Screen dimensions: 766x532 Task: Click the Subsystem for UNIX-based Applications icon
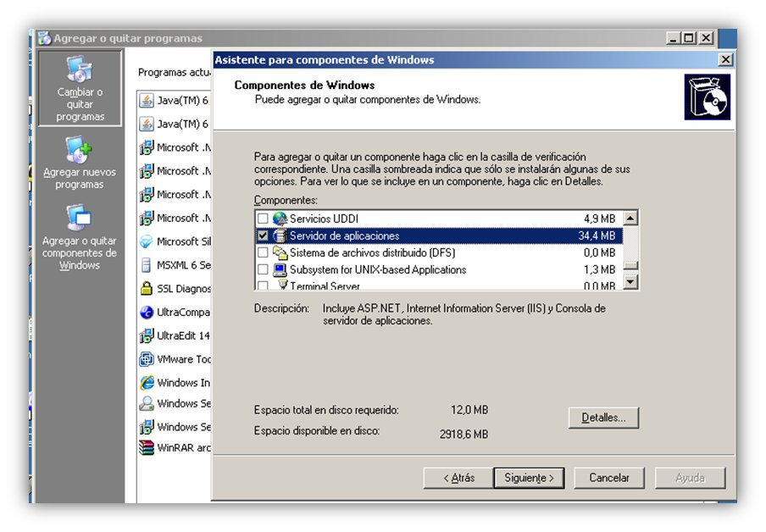click(x=280, y=269)
